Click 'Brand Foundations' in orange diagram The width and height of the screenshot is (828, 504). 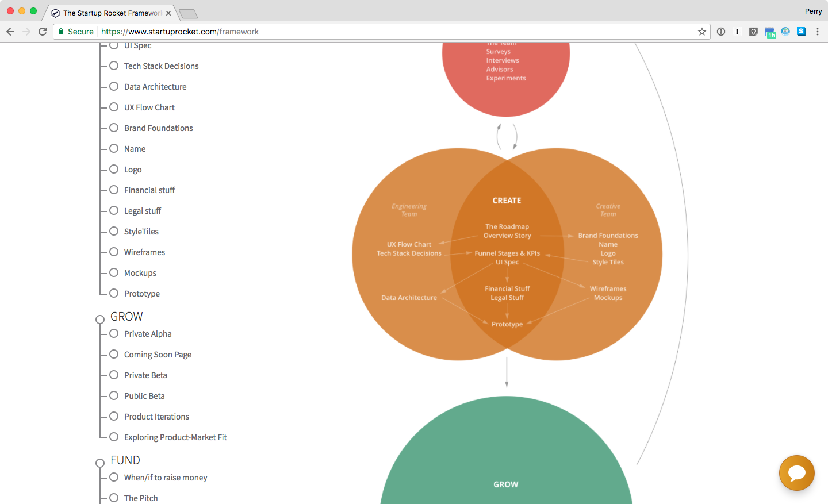point(608,236)
